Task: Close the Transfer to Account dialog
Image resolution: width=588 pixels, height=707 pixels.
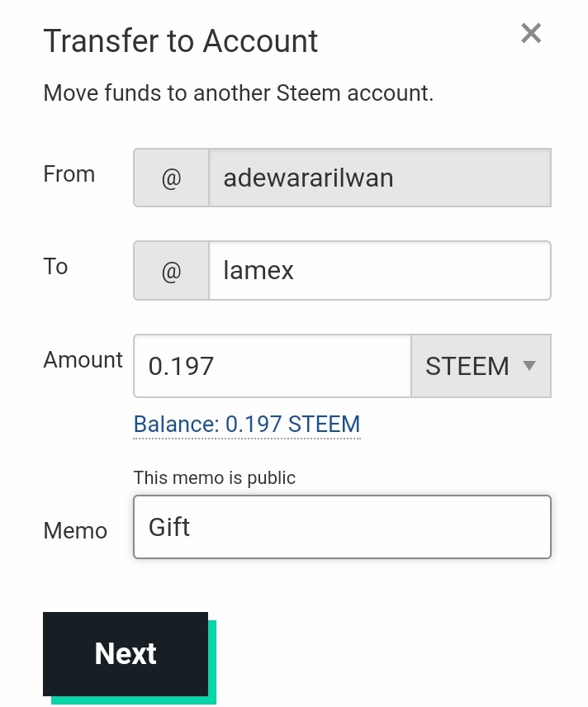Action: coord(531,34)
